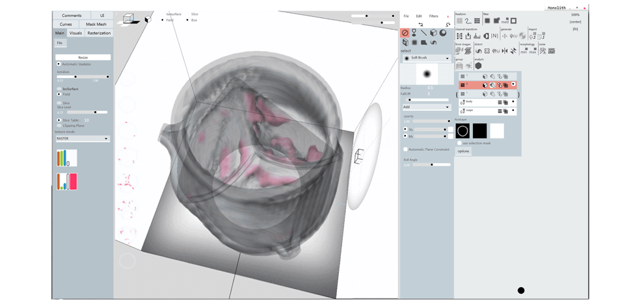Click the spiral distort icon
Viewport: 644px width, 304px height.
tap(479, 51)
